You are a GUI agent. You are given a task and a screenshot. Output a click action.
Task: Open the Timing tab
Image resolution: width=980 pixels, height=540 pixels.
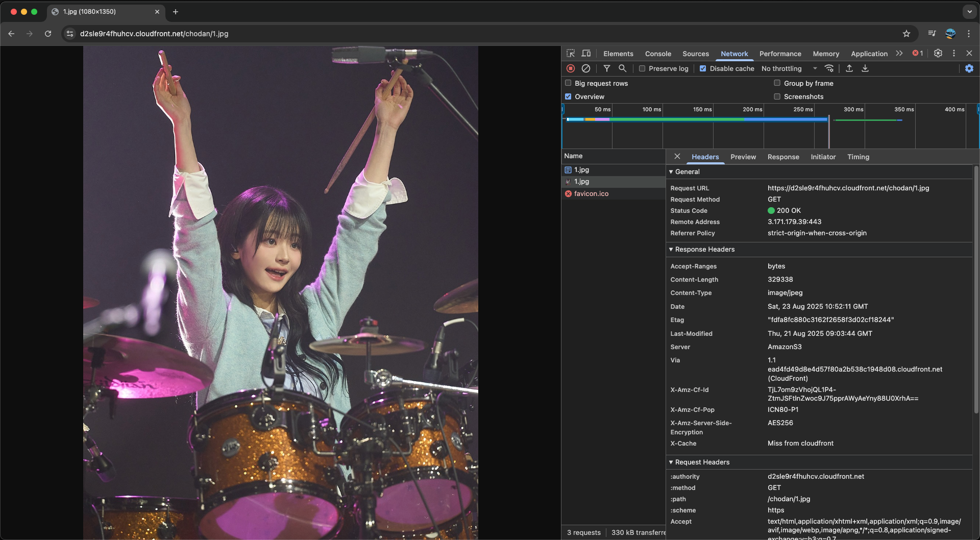[858, 157]
